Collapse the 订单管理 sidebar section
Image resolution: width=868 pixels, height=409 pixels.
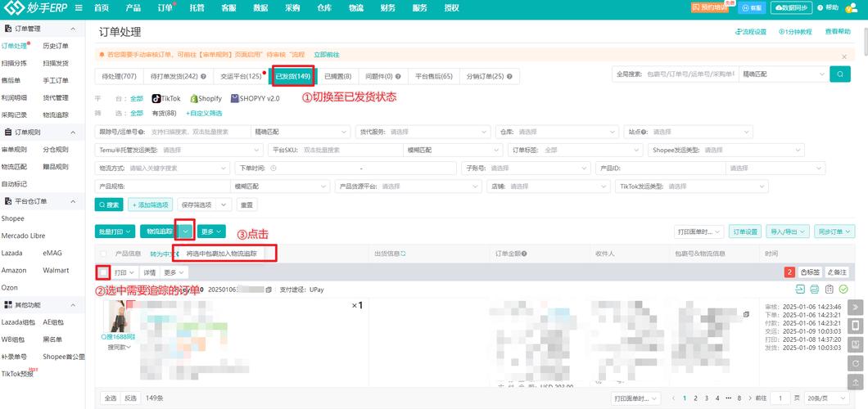point(73,28)
